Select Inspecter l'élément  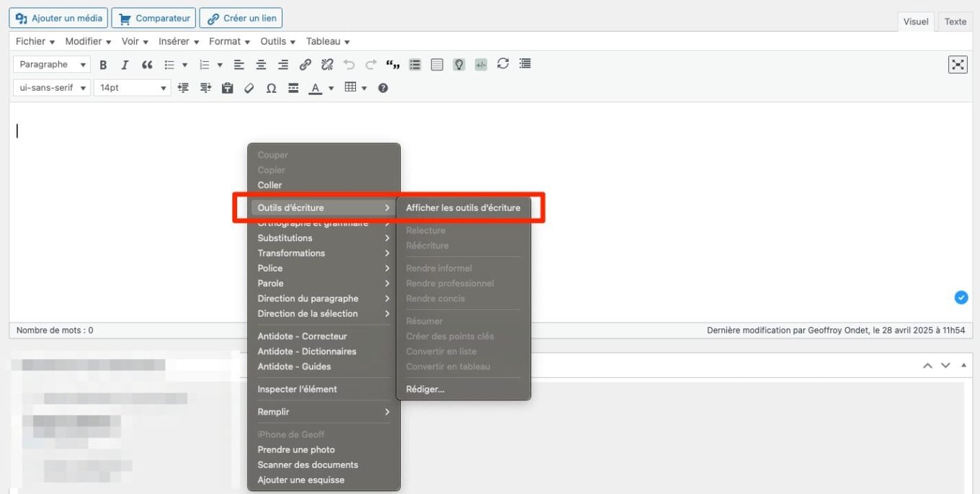tap(324, 389)
